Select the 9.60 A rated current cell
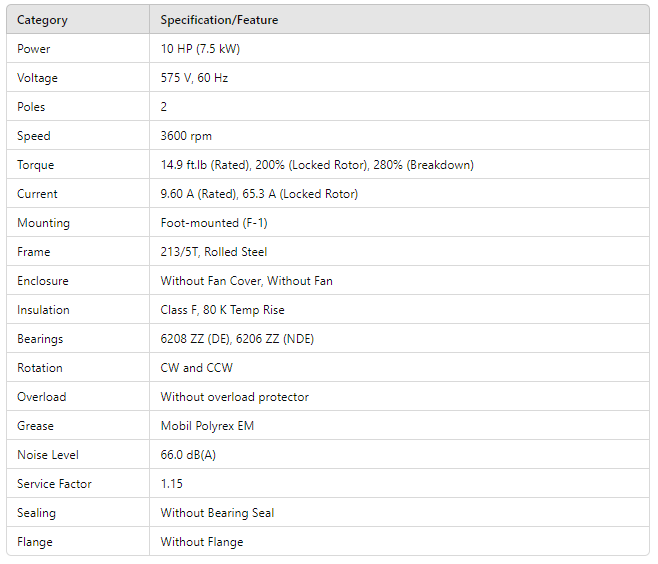Viewport: 658px width, 564px height. 259,194
